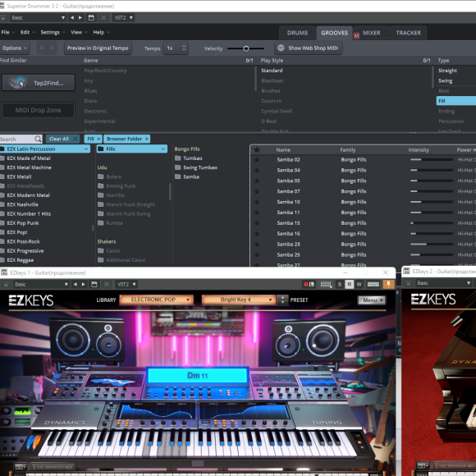
Task: Save preset in EZkeys 1 host toolbar
Action: coord(94,285)
